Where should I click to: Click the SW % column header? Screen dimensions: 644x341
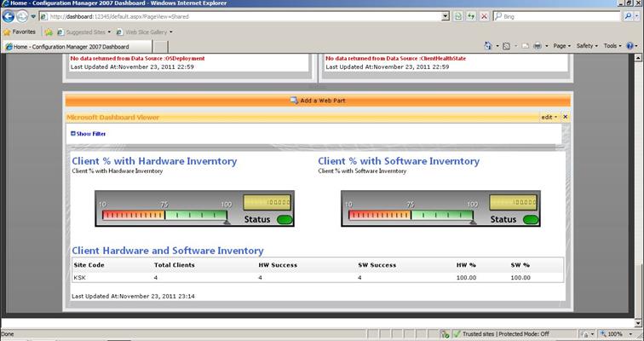pyautogui.click(x=520, y=265)
